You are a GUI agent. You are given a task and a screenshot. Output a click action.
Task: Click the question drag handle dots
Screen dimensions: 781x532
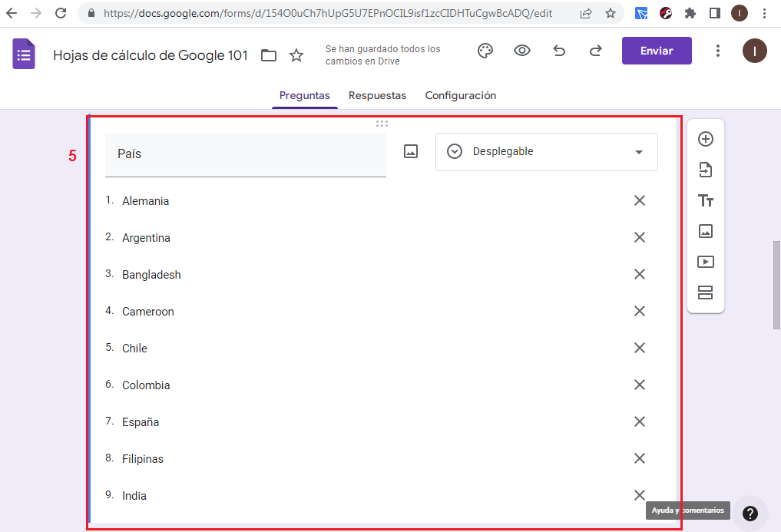382,124
